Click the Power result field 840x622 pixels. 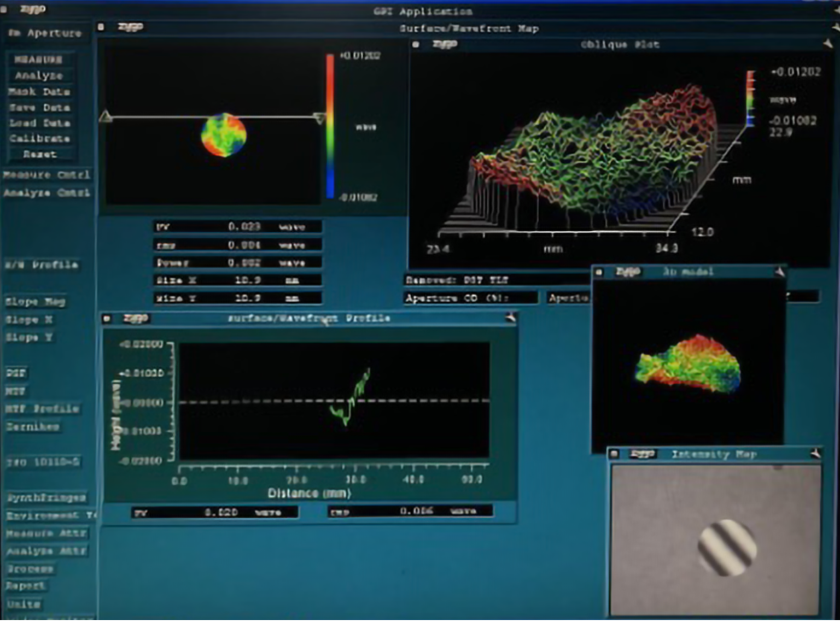237,263
